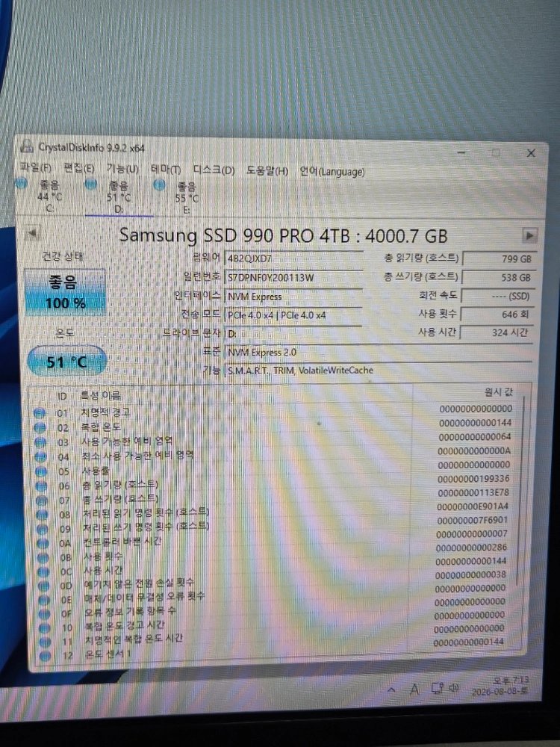Go to next disk with right arrow
The width and height of the screenshot is (560, 747).
[529, 235]
